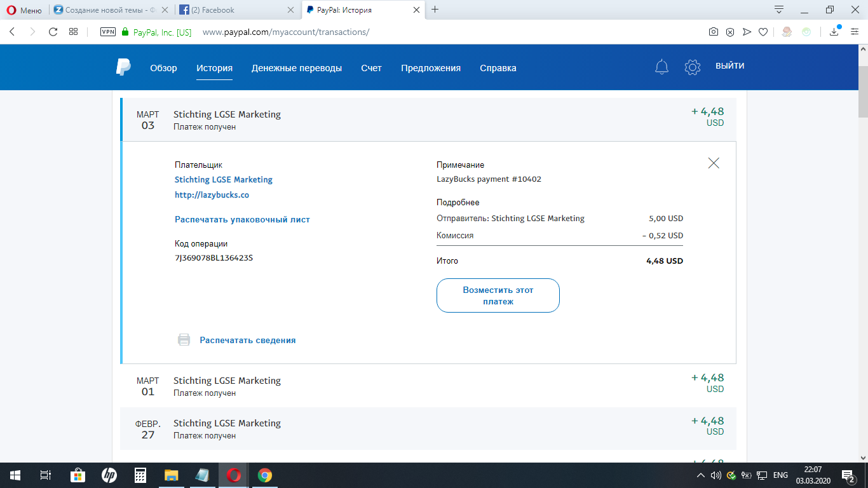Open Calculator from the taskbar
Viewport: 868px width, 488px height.
[140, 475]
